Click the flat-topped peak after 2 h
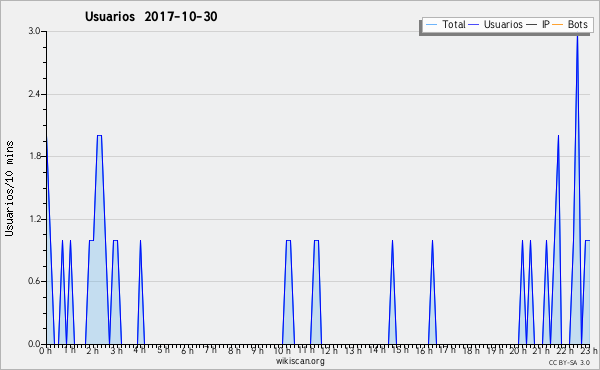600x370 pixels. (99, 135)
